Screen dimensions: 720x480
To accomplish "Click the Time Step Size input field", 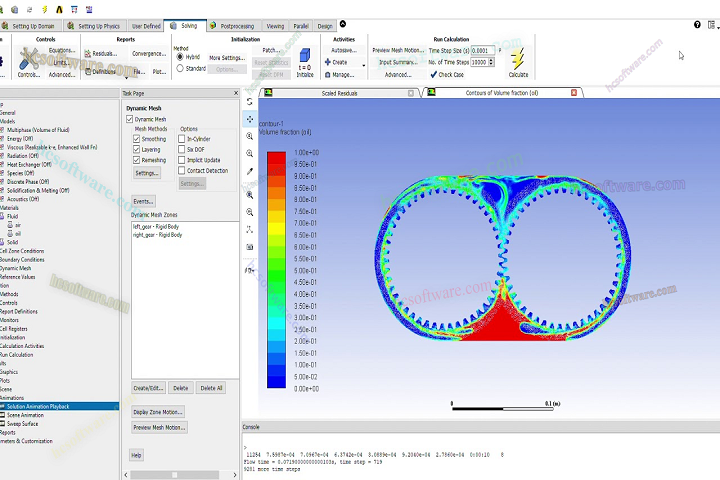I will point(483,51).
